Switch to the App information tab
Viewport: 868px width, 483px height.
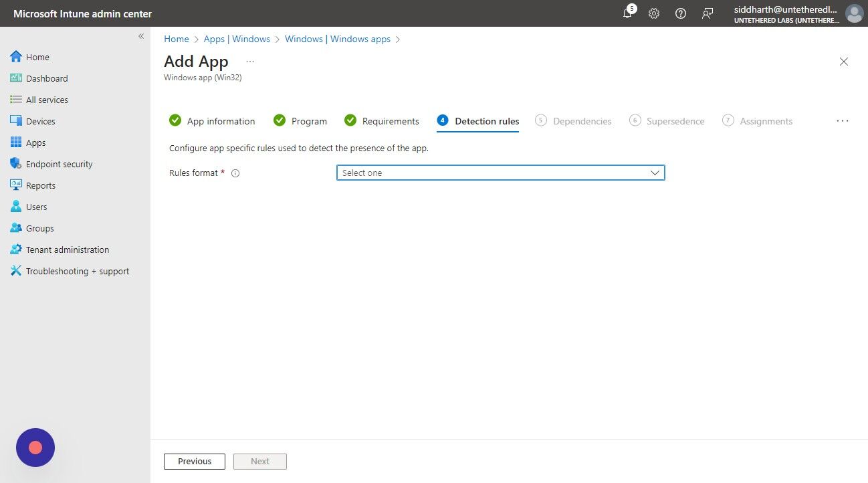tap(221, 121)
